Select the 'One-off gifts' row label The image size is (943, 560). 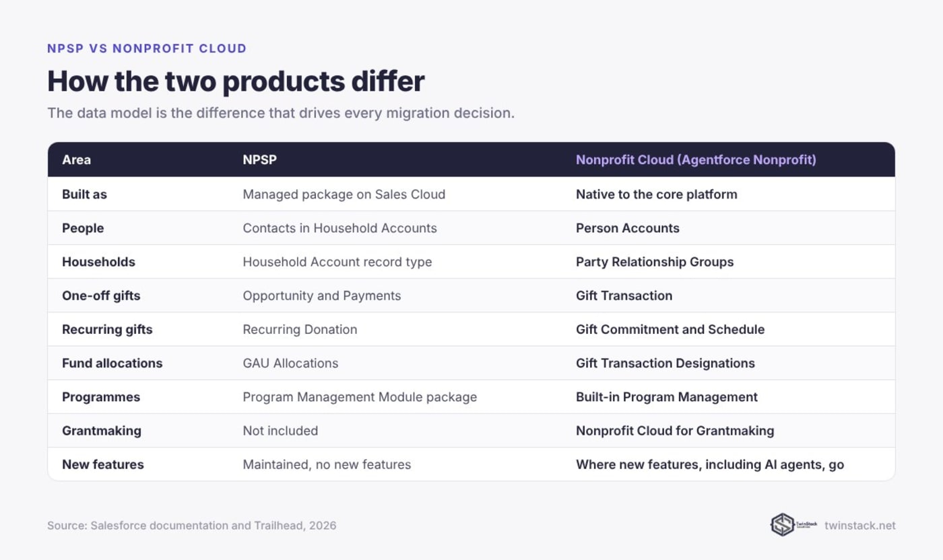(x=101, y=295)
